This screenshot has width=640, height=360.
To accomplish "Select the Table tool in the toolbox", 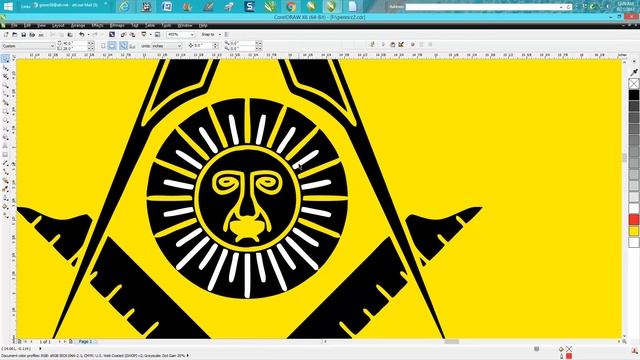I will [x=5, y=154].
